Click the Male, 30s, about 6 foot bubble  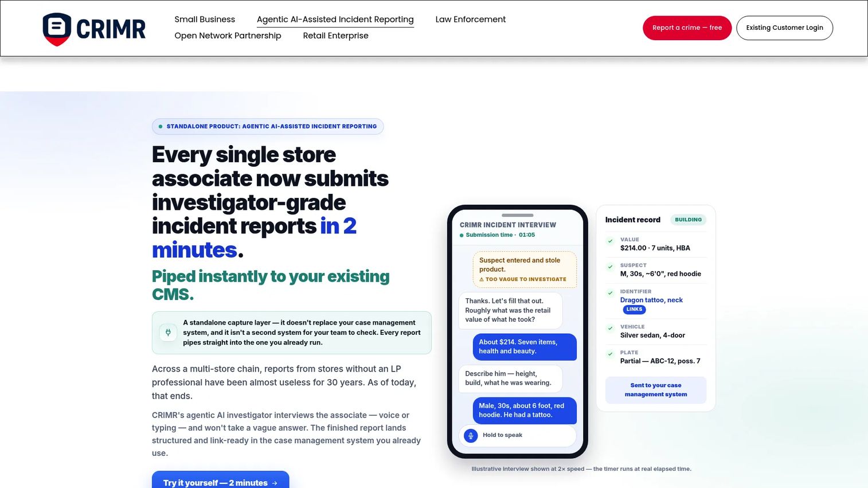525,411
